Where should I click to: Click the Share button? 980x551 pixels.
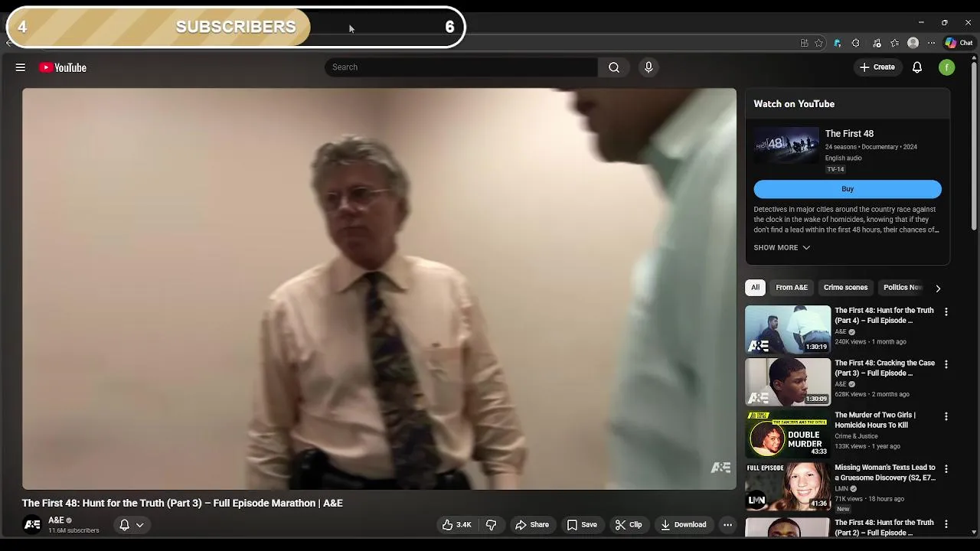pyautogui.click(x=532, y=525)
